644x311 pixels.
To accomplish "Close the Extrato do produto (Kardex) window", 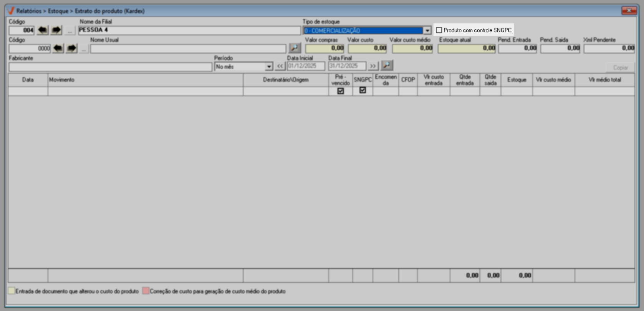I will [x=629, y=11].
